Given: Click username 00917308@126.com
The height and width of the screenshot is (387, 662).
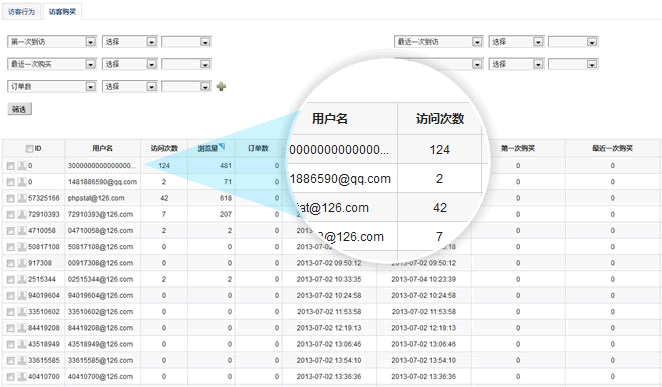Looking at the screenshot, I should tap(100, 263).
